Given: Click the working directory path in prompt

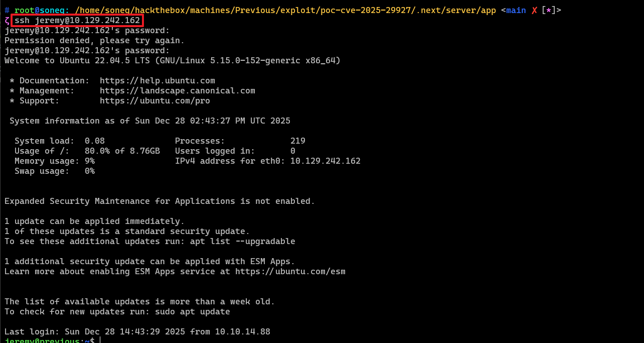Looking at the screenshot, I should tap(285, 10).
